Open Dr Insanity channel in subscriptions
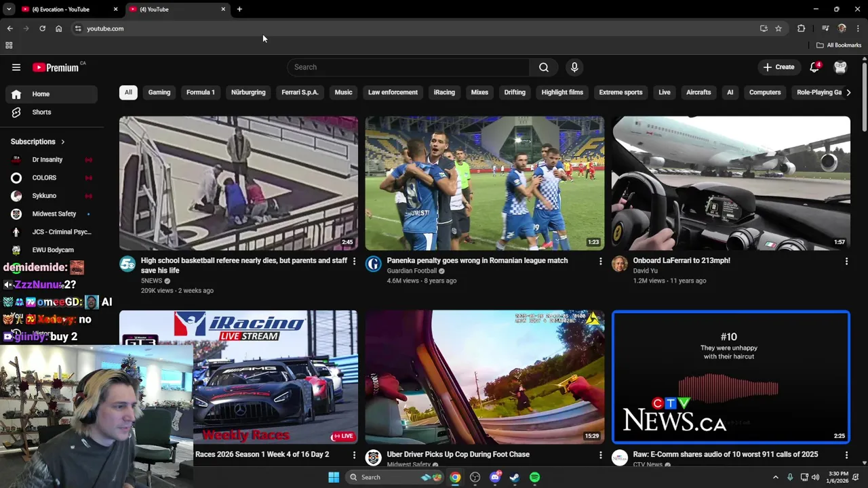This screenshot has height=488, width=868. click(47, 159)
